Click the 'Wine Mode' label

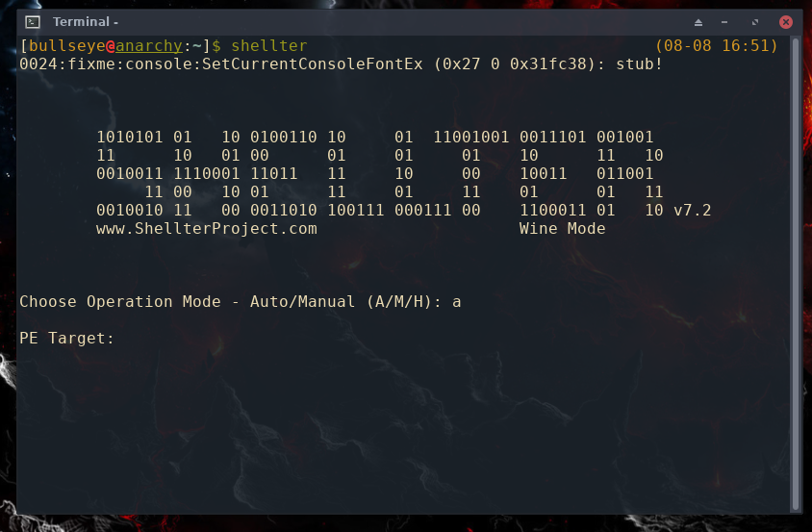tap(563, 228)
